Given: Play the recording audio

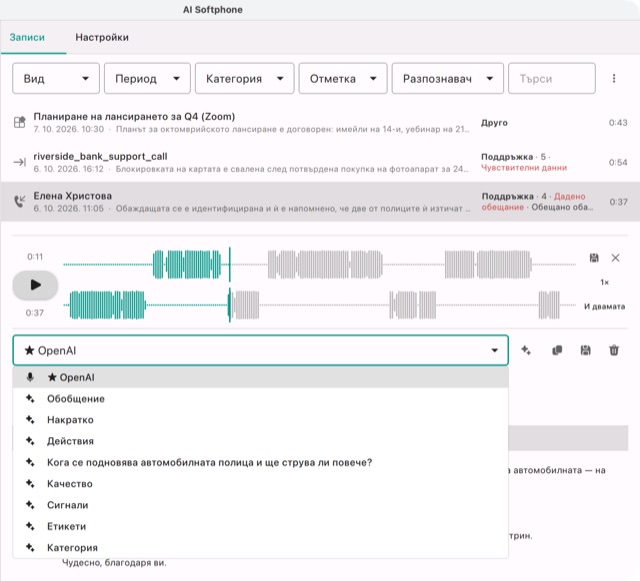Looking at the screenshot, I should click(x=36, y=285).
